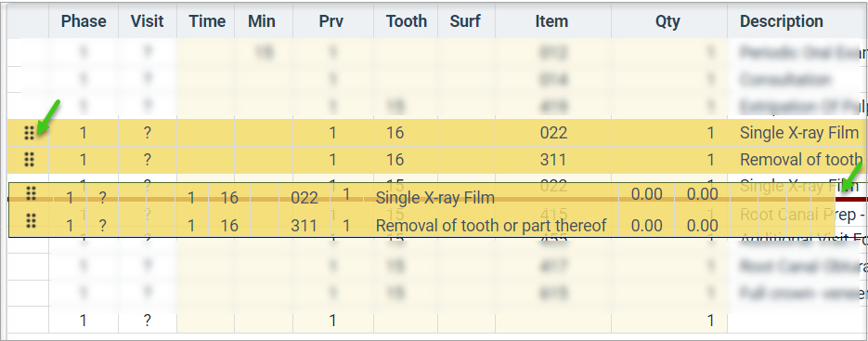Viewport: 868px width, 341px height.
Task: Click the Visit column header
Action: (148, 21)
